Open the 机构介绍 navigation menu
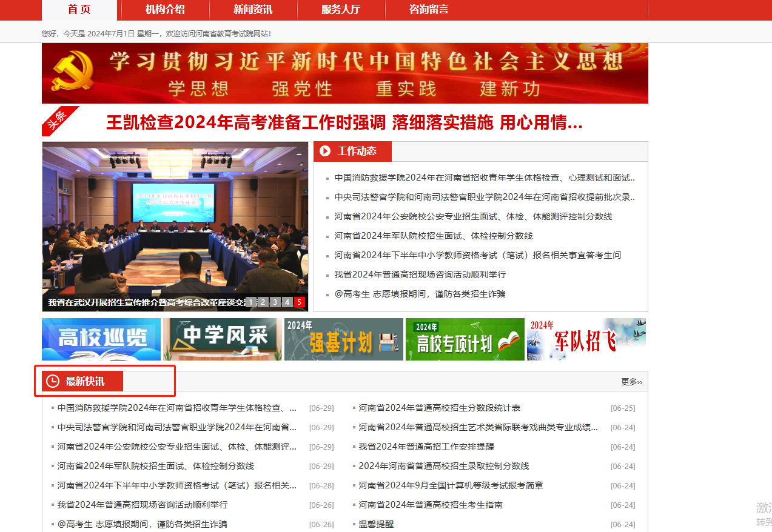The height and width of the screenshot is (532, 772). [x=165, y=9]
